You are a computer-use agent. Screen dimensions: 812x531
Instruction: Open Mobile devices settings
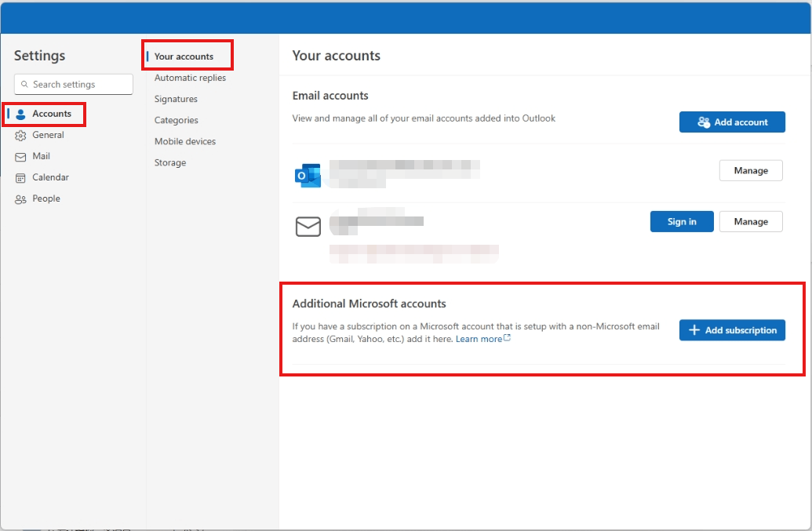point(184,141)
